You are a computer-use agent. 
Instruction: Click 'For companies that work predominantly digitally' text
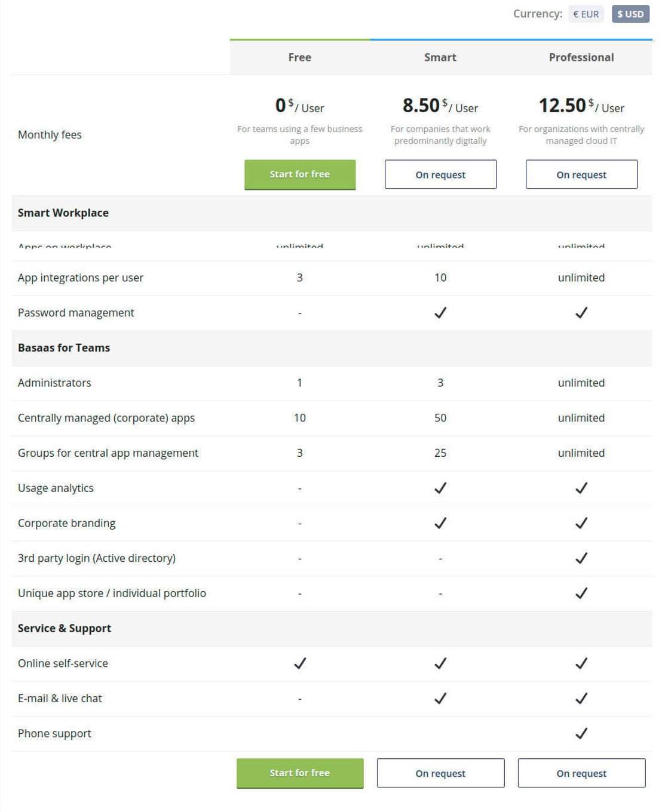click(440, 135)
